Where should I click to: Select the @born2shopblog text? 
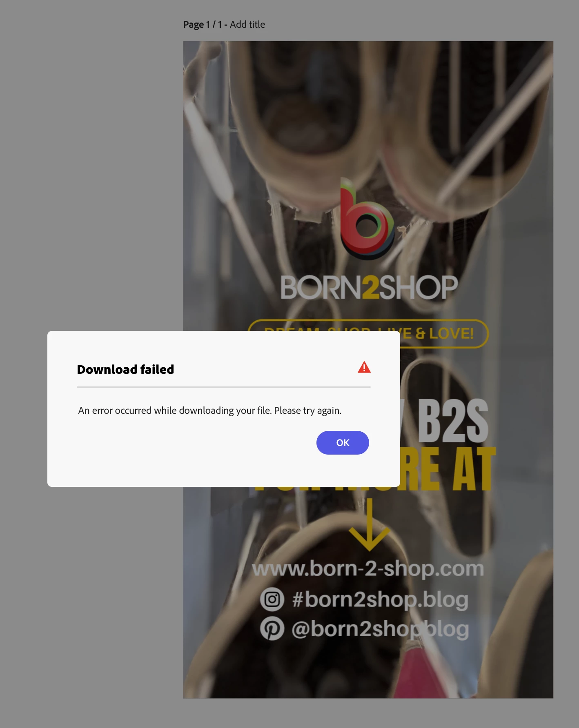click(x=380, y=629)
